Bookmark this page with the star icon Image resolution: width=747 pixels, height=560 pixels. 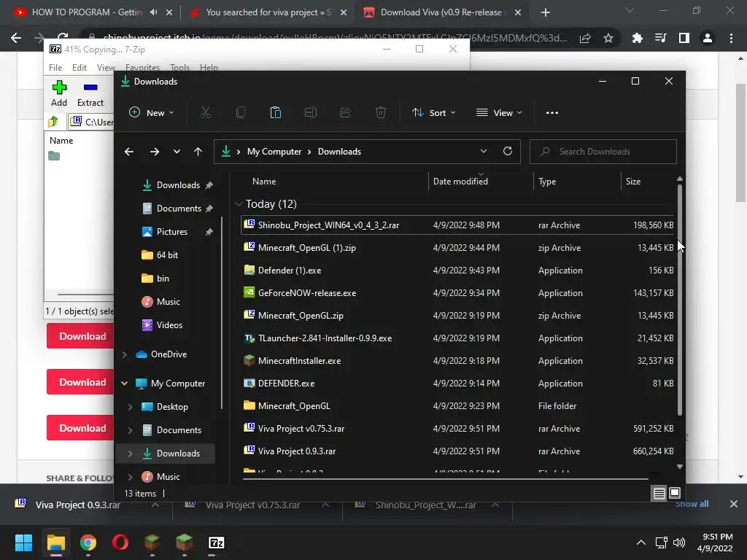[608, 38]
